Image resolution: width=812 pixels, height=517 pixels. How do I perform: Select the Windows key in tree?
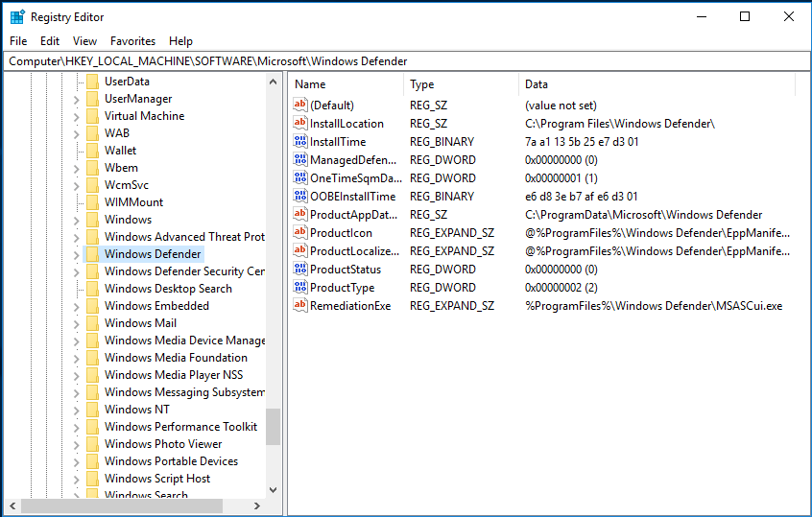(128, 220)
